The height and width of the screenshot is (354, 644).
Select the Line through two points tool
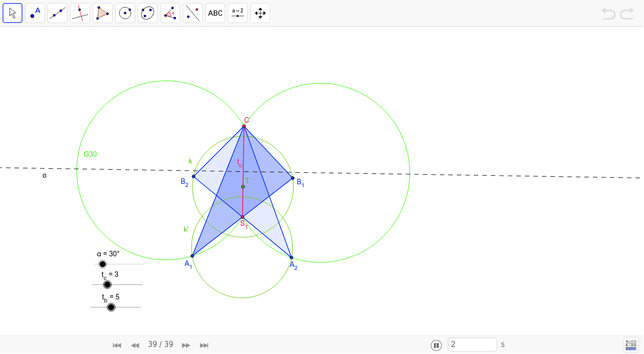click(58, 13)
